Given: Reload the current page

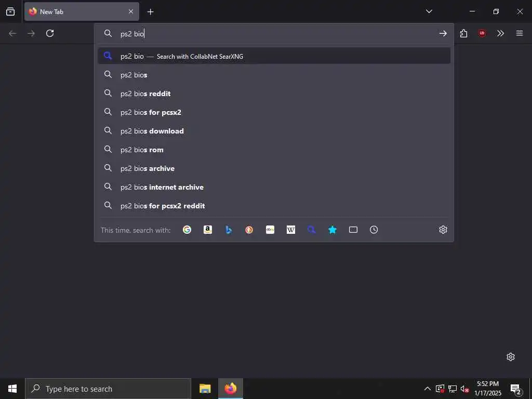Looking at the screenshot, I should pyautogui.click(x=50, y=33).
